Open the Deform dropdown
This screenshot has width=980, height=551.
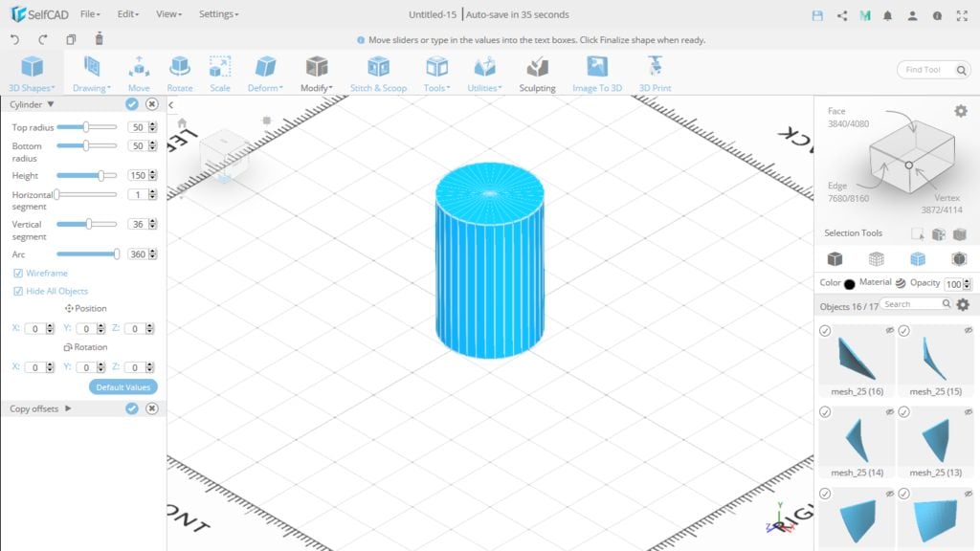point(265,73)
